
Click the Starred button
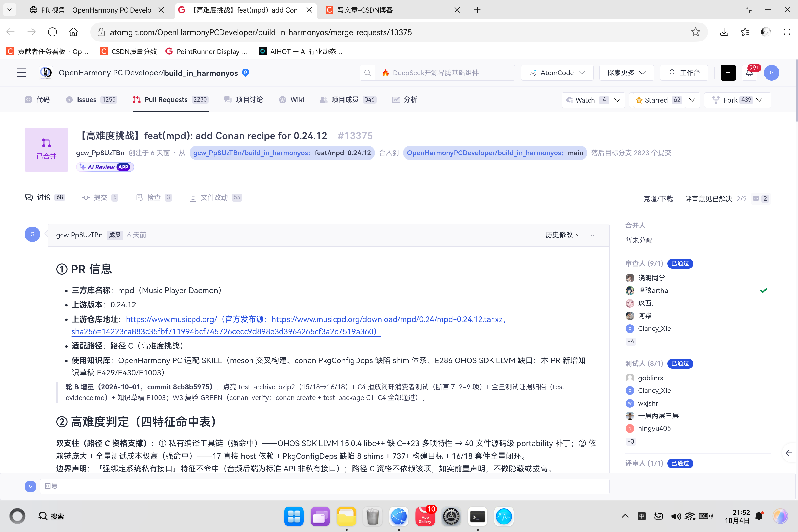657,100
